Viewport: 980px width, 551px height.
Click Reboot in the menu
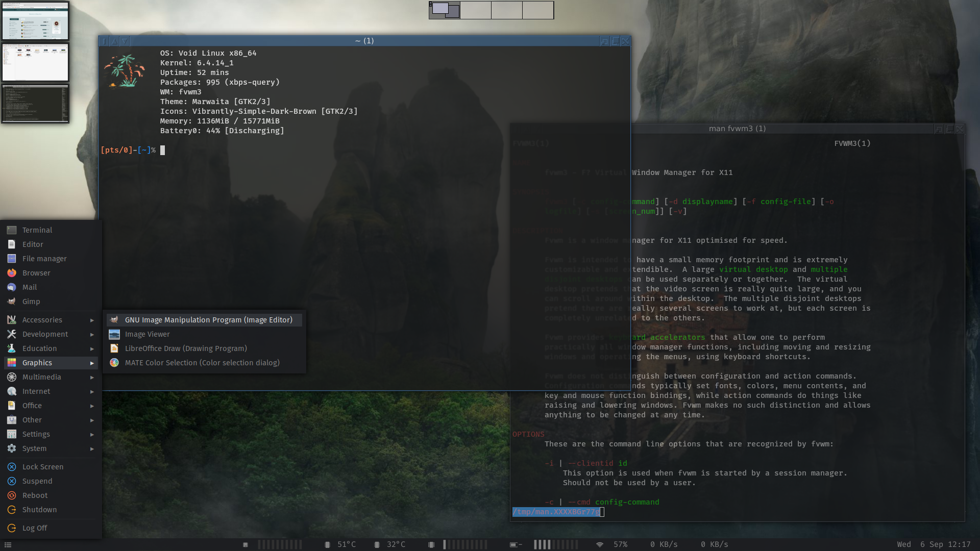coord(35,495)
